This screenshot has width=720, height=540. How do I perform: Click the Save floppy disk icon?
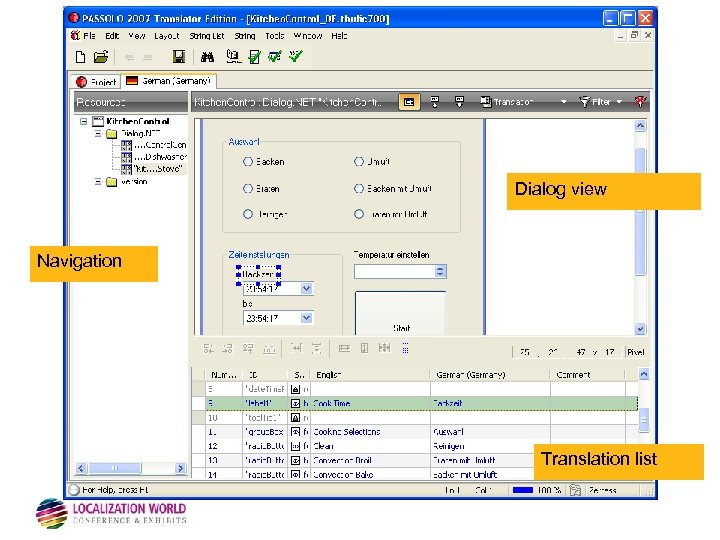179,57
